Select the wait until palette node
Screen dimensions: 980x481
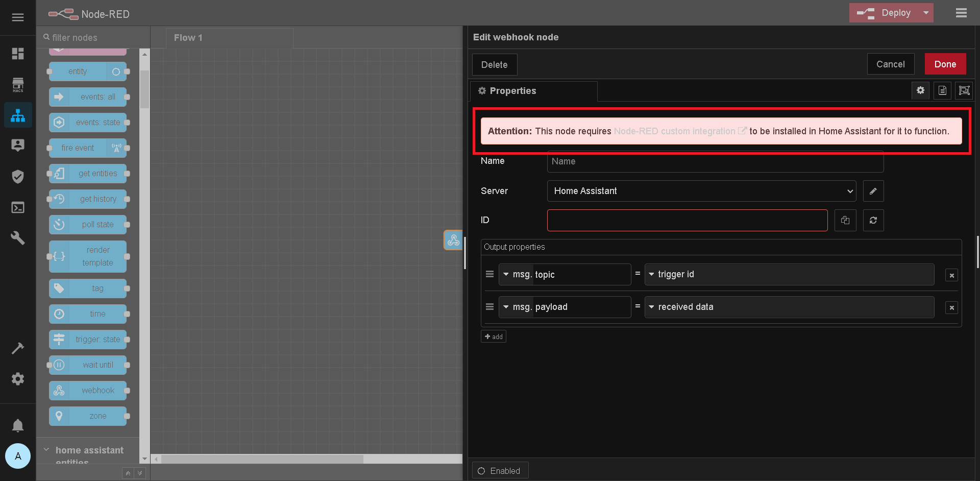point(88,365)
